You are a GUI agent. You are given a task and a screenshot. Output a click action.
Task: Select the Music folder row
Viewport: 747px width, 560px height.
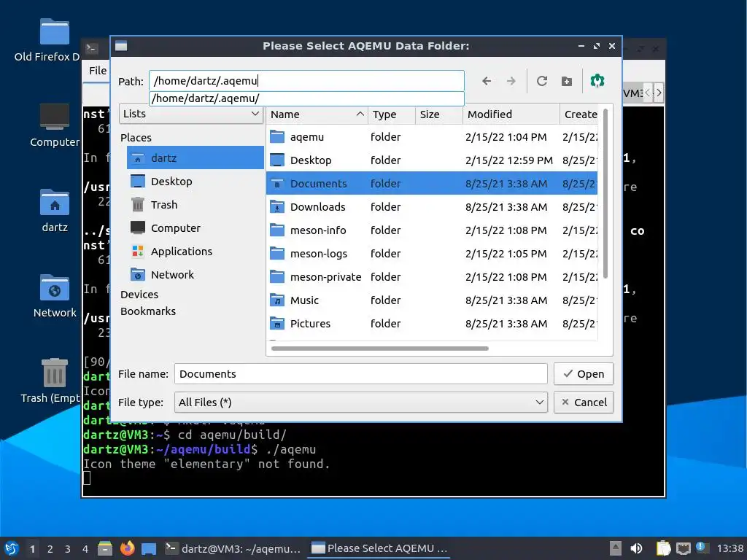coord(432,300)
